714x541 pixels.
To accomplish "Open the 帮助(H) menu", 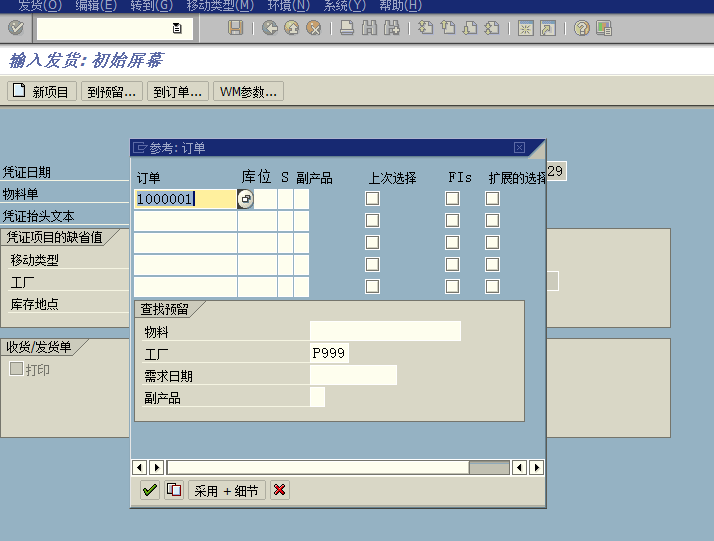I will (400, 5).
